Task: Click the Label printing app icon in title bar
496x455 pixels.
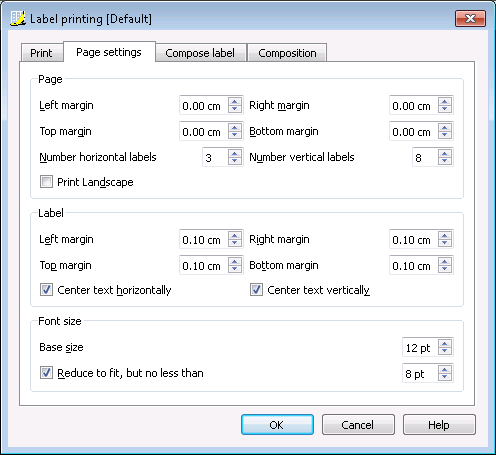Action: [18, 18]
